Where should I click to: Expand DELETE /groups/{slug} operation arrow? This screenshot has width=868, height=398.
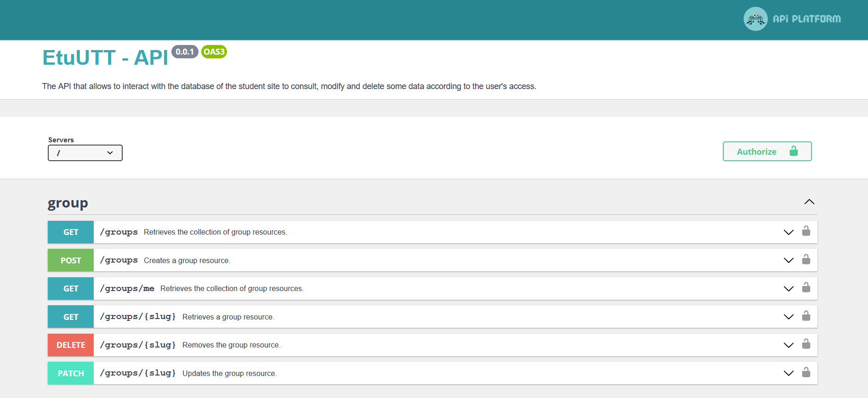789,345
